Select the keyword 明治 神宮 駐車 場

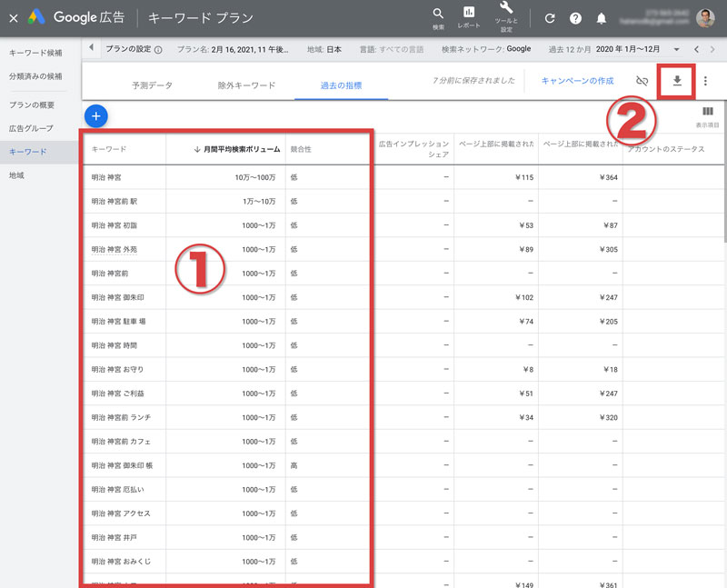118,322
